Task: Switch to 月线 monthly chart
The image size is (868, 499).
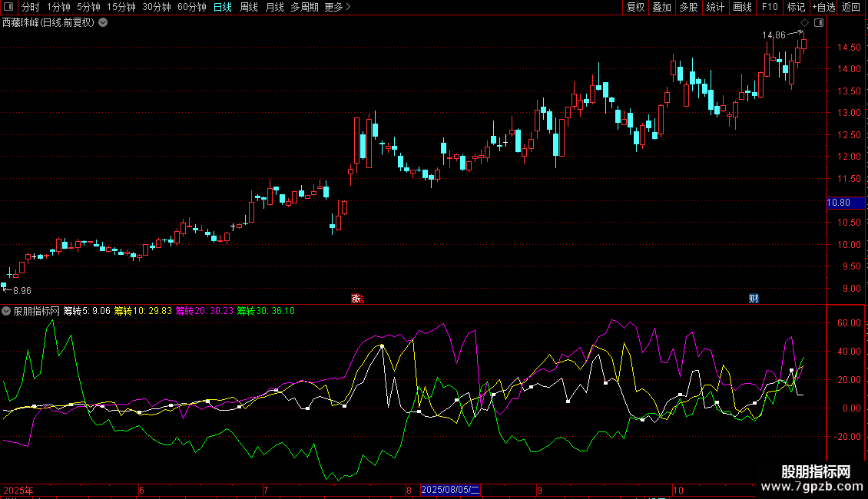Action: tap(274, 7)
